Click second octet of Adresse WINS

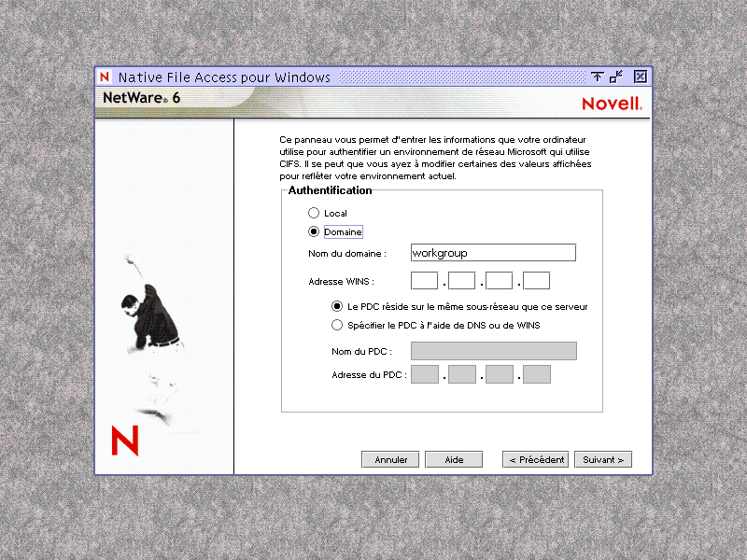click(461, 281)
